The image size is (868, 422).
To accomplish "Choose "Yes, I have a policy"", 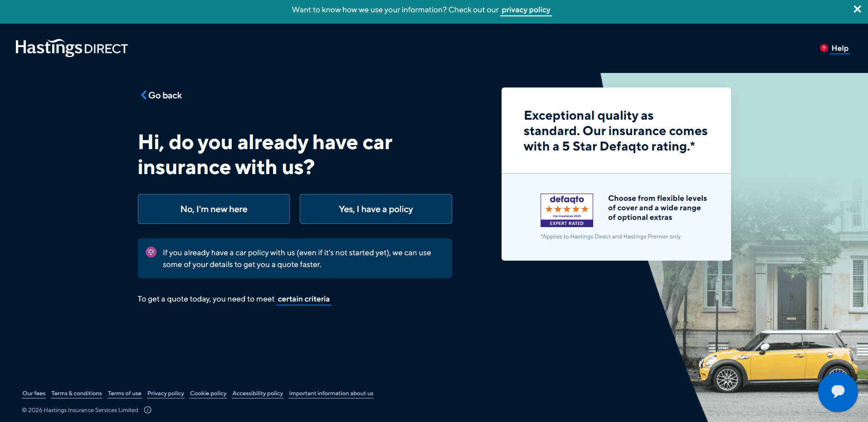I will click(x=376, y=209).
